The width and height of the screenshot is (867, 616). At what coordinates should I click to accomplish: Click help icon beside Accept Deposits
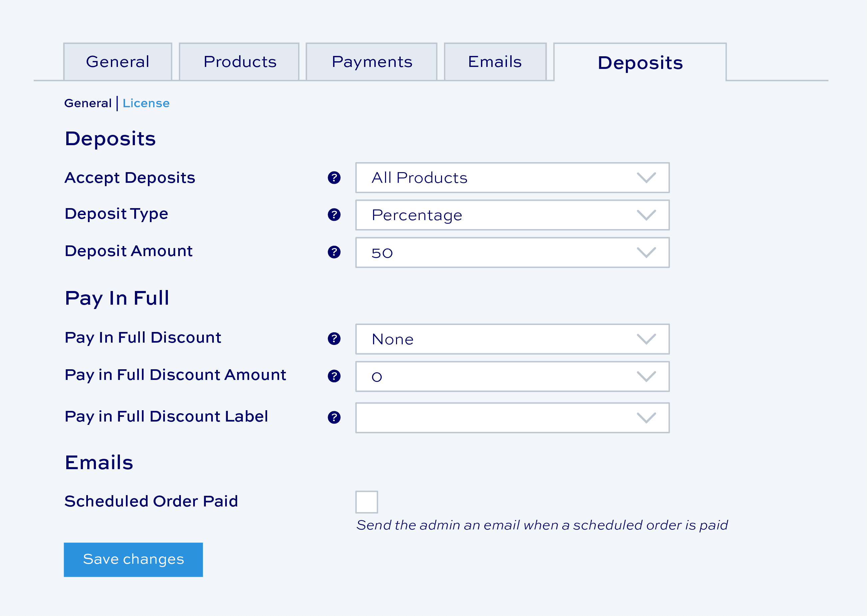[x=334, y=177]
